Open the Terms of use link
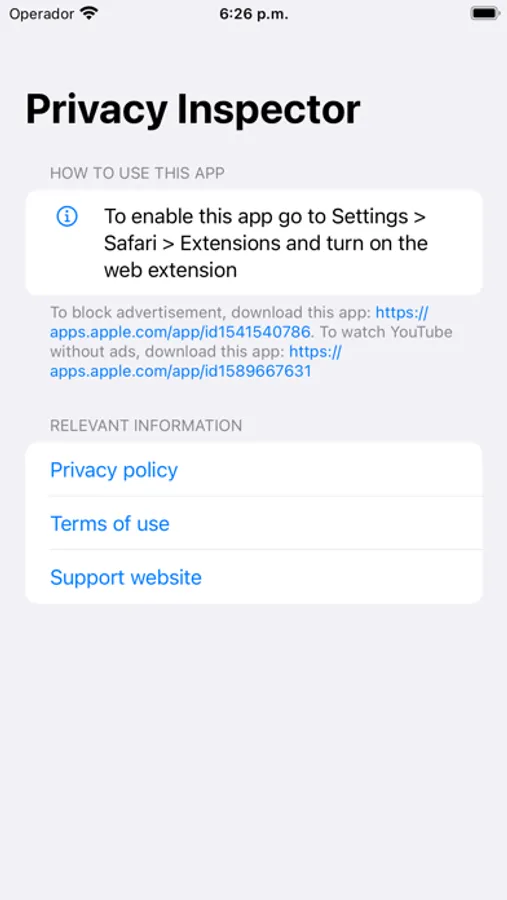Screen dimensions: 507x900 click(x=110, y=523)
